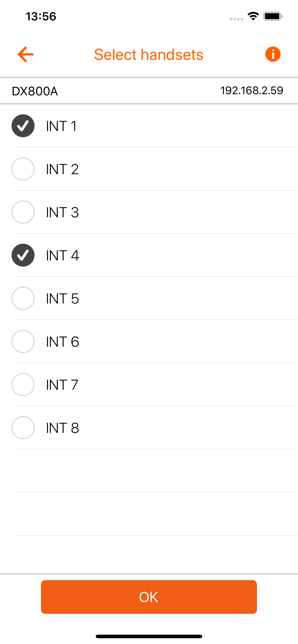298x644 pixels.
Task: Tap the home indicator bar
Action: click(149, 636)
